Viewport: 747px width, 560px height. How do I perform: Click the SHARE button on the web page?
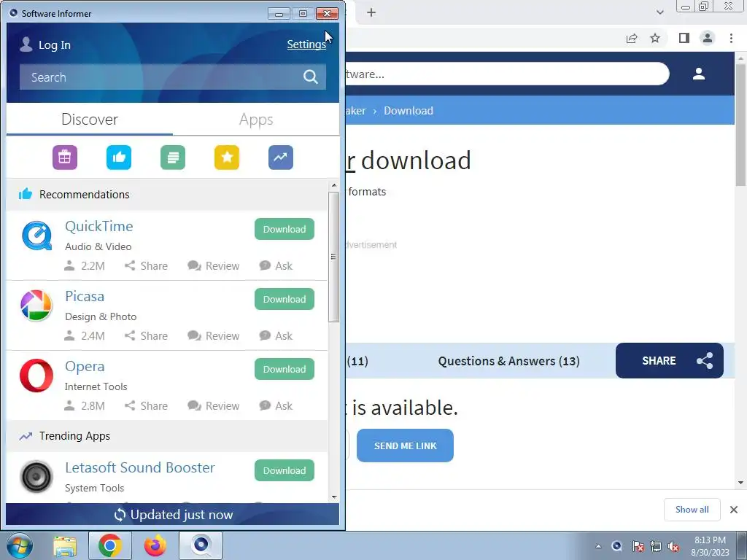coord(670,360)
